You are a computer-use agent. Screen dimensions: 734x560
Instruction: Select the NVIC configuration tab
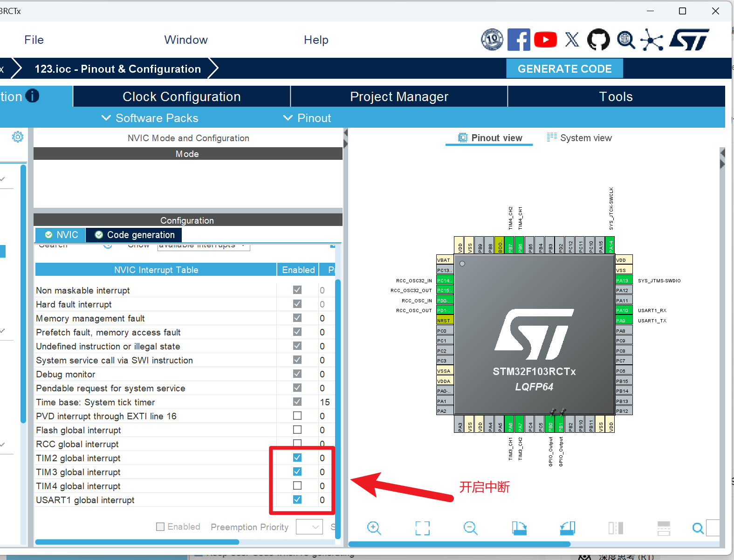(x=61, y=235)
